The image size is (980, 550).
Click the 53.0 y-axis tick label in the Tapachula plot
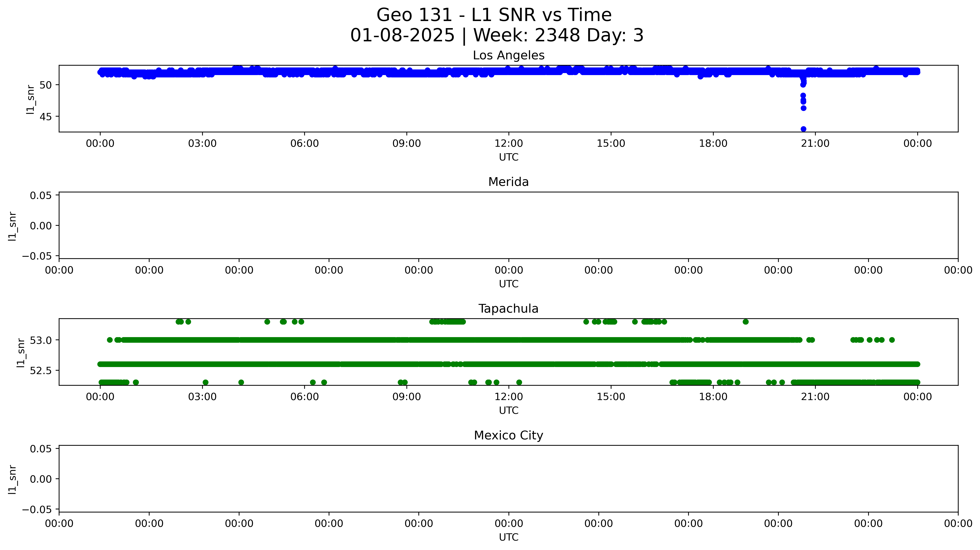41,340
